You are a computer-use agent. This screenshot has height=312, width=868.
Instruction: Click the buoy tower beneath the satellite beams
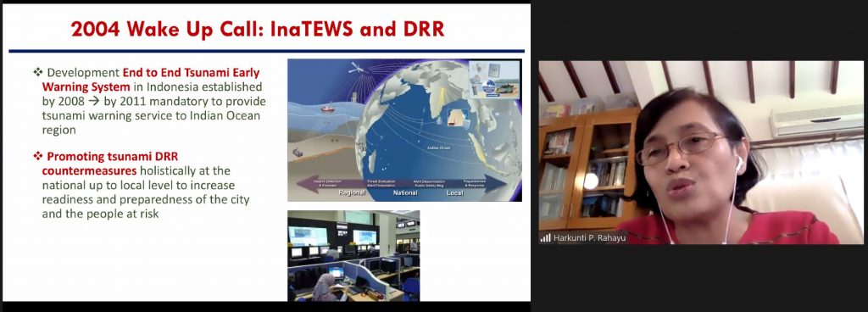(354, 97)
